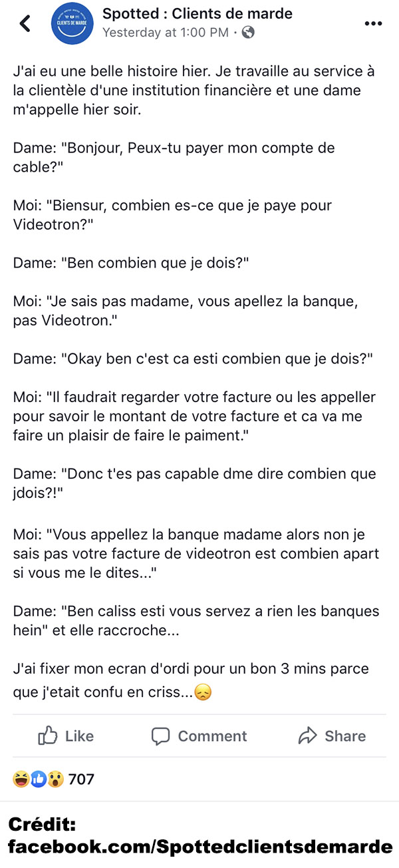
Task: Tap the speech bubble Comment icon
Action: pyautogui.click(x=160, y=736)
